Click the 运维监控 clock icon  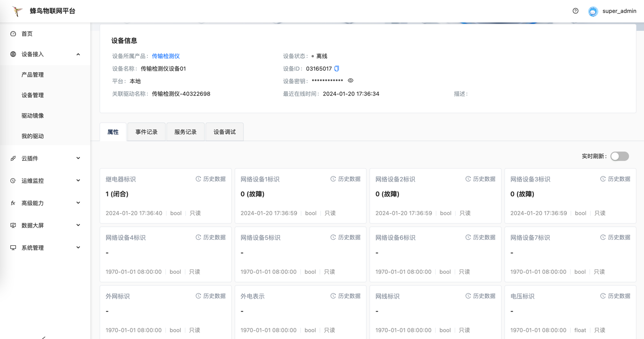pyautogui.click(x=13, y=181)
